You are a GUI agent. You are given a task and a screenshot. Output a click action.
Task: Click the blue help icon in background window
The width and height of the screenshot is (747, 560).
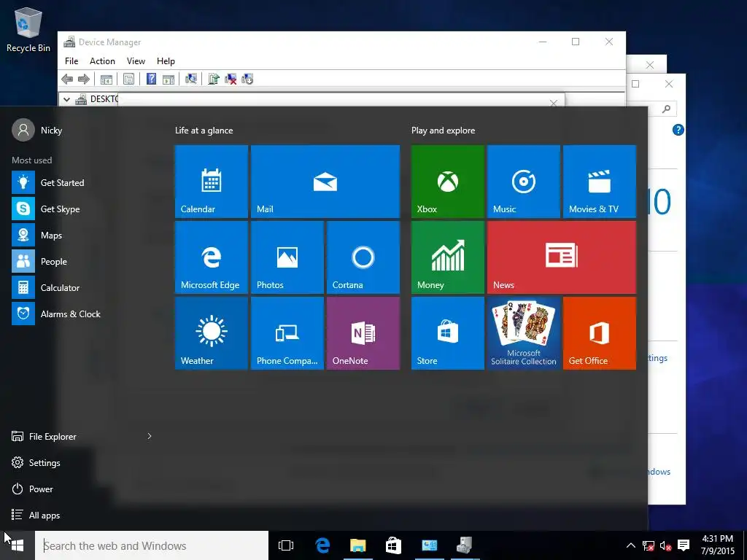(x=678, y=130)
